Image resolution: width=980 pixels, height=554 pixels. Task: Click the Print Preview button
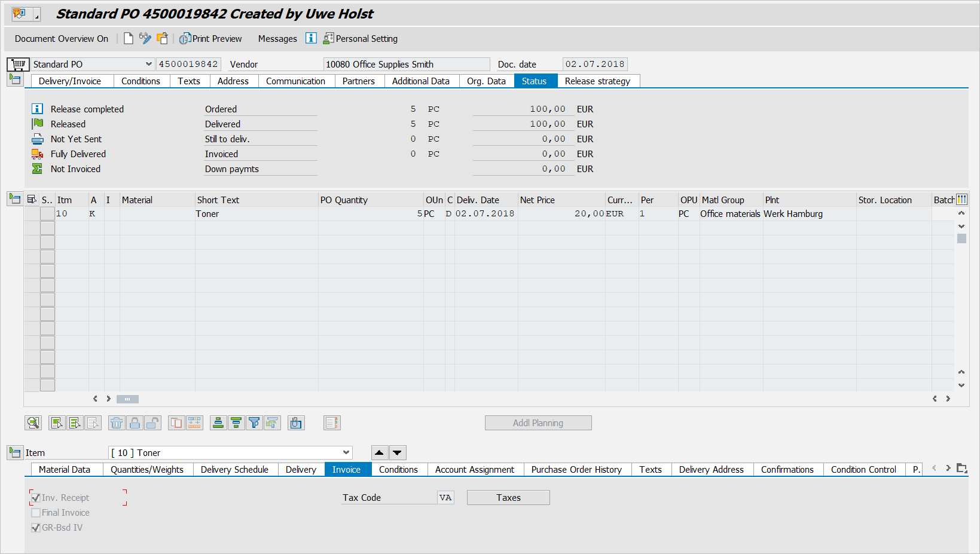click(x=211, y=39)
